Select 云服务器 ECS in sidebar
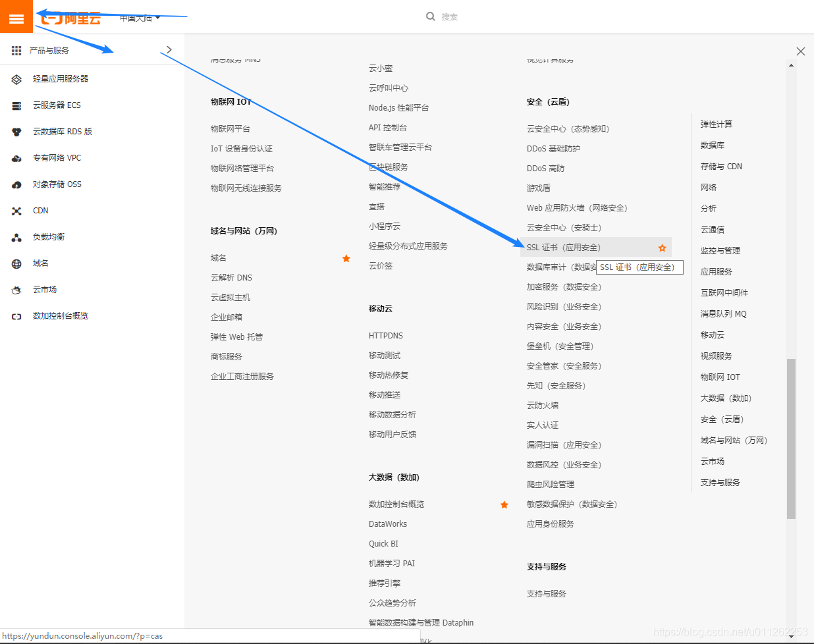This screenshot has width=814, height=644. [57, 105]
